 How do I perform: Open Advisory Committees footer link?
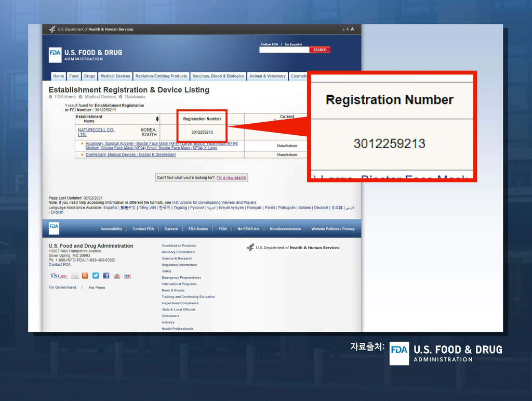[x=178, y=252]
